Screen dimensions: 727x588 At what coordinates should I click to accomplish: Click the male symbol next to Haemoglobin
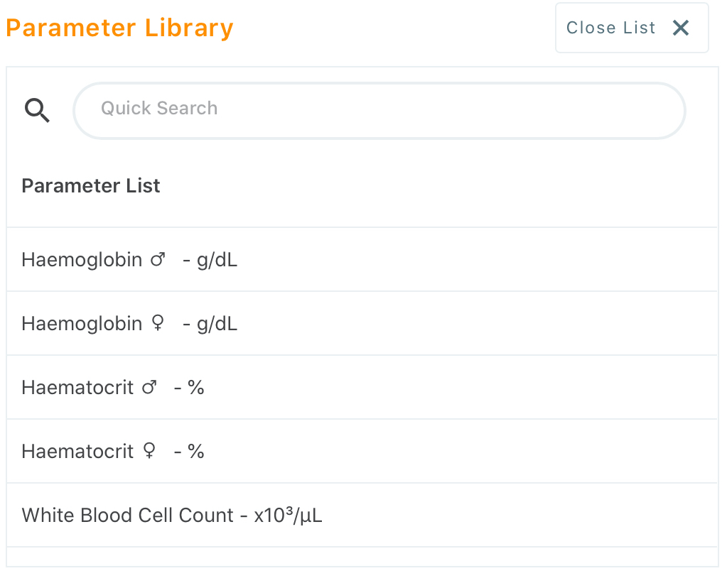tap(156, 259)
